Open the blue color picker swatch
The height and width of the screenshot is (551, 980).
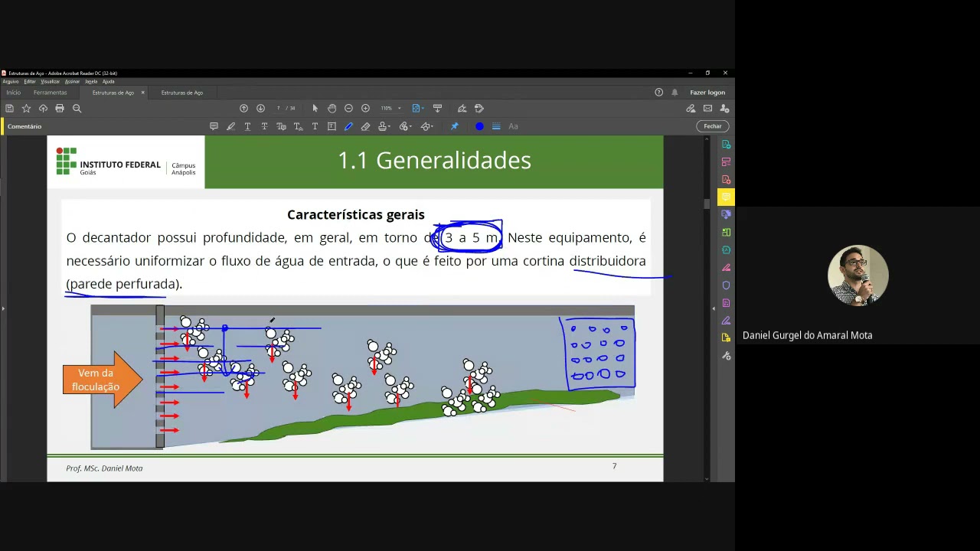click(479, 126)
